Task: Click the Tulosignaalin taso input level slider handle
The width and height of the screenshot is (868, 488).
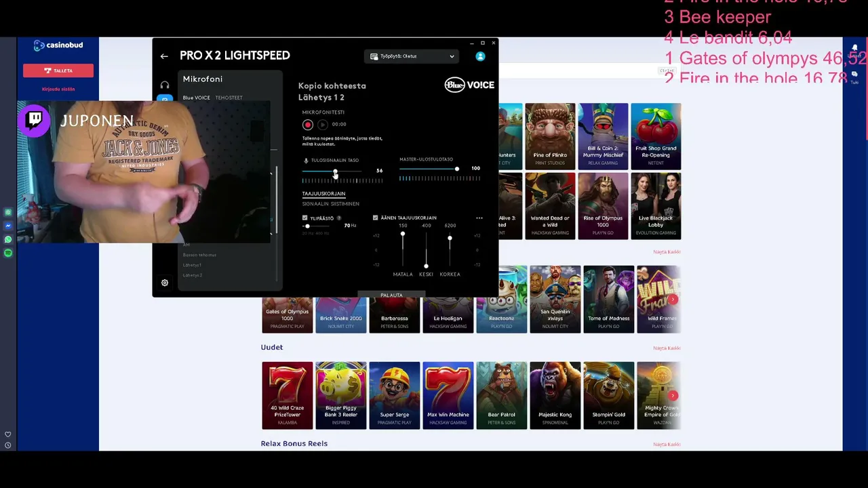Action: pos(335,171)
